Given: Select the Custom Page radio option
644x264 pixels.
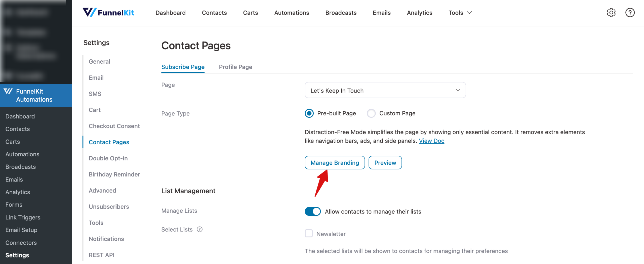Looking at the screenshot, I should click(x=371, y=113).
